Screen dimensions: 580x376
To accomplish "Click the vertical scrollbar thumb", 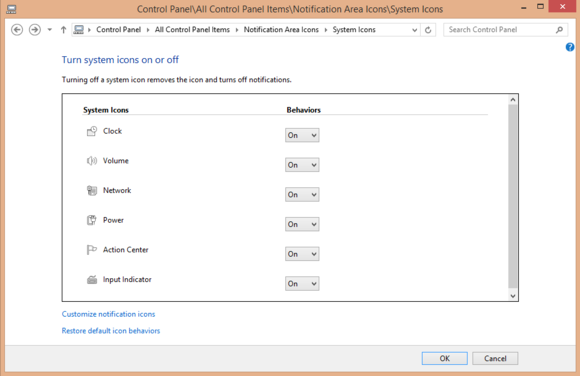I will (513, 196).
